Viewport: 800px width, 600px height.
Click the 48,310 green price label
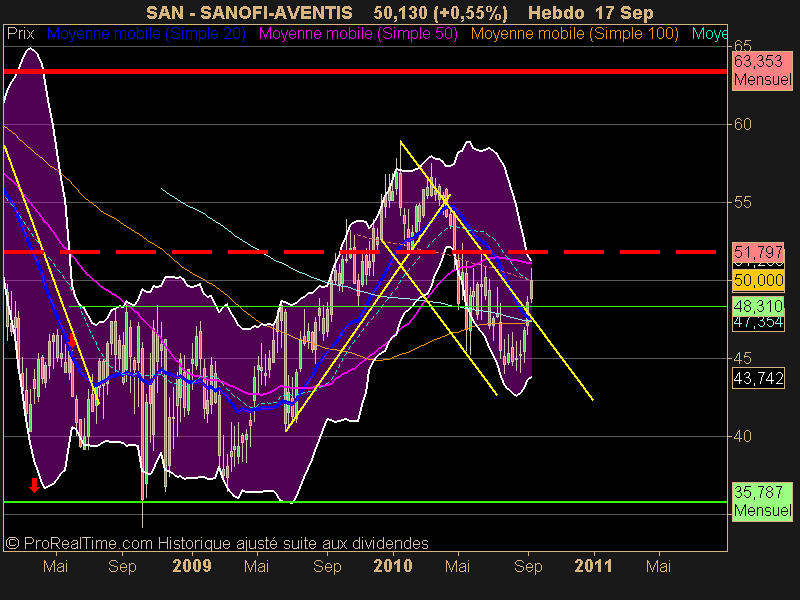758,306
